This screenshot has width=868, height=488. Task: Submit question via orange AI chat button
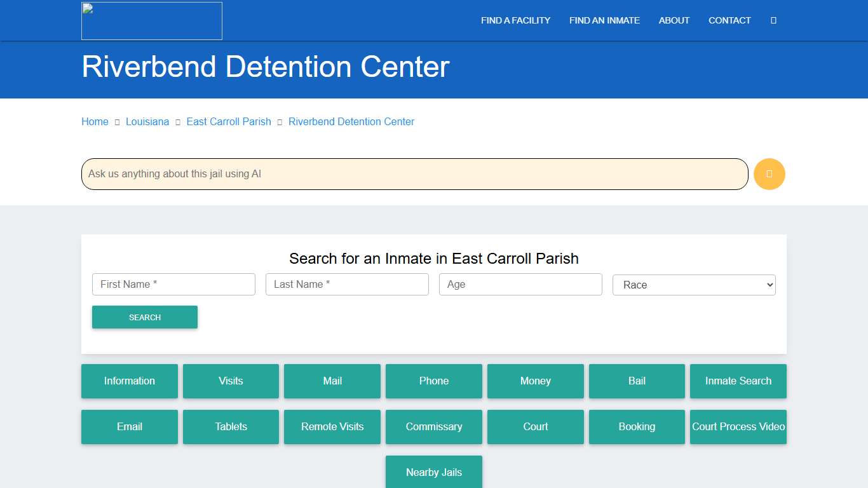[769, 173]
